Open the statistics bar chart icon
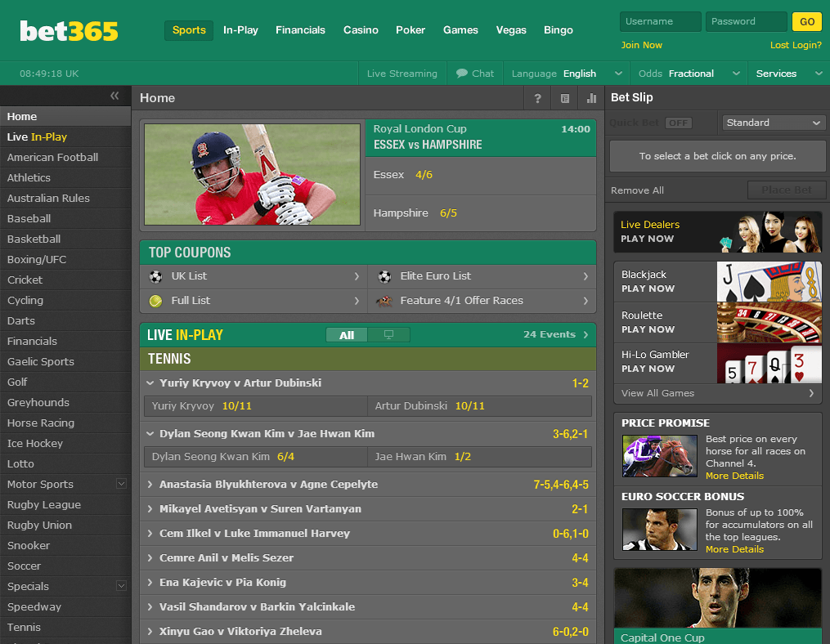Screen dimensions: 830x644 click(x=590, y=98)
